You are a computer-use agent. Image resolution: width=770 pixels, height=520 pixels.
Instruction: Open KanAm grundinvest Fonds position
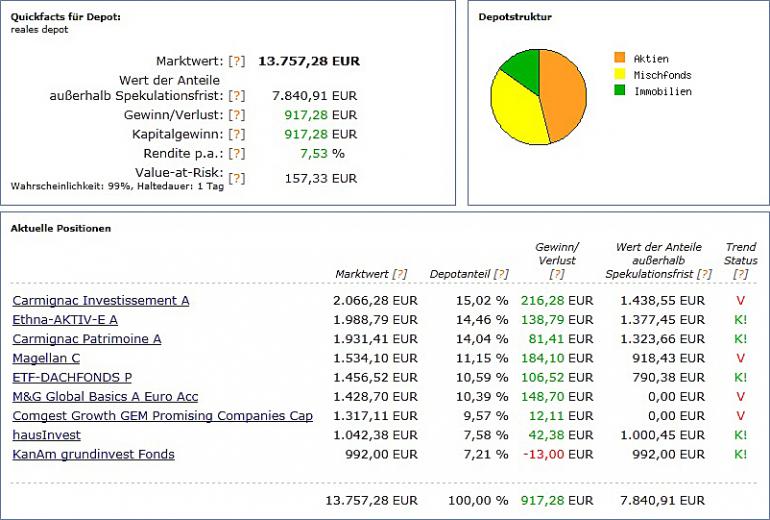tap(93, 454)
